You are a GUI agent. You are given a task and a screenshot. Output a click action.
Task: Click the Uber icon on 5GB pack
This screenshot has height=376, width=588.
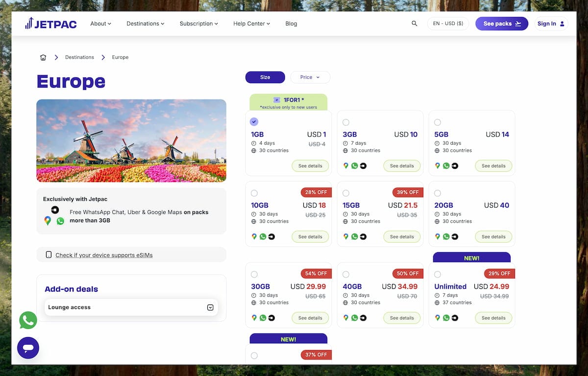tap(455, 166)
